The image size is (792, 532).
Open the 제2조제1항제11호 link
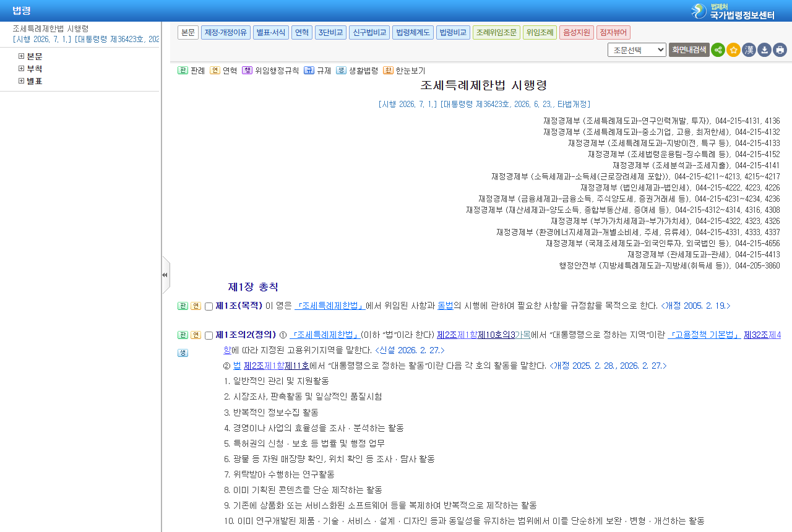[x=276, y=366]
